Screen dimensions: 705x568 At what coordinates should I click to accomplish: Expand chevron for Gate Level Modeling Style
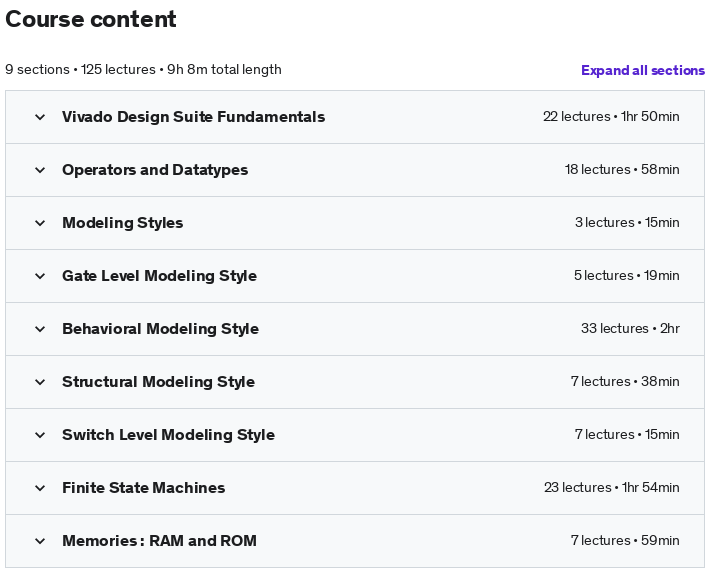[x=40, y=276]
